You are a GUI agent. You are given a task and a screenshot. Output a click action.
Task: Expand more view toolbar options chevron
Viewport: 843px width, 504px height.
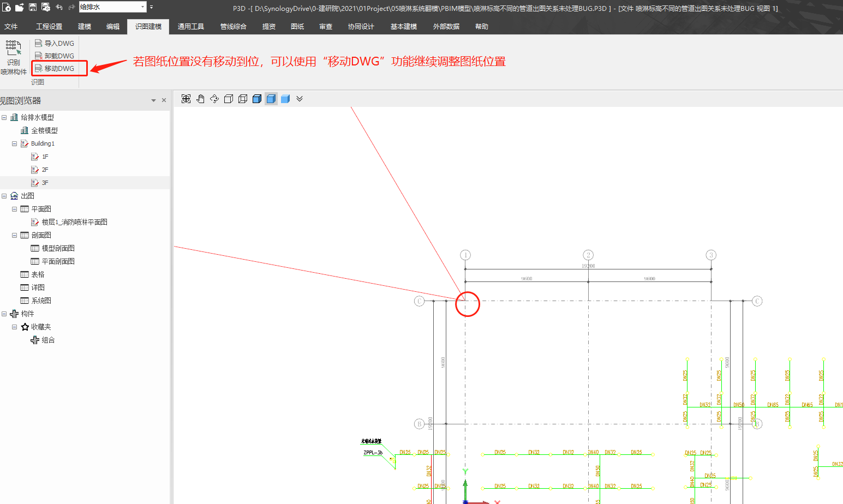pyautogui.click(x=300, y=99)
